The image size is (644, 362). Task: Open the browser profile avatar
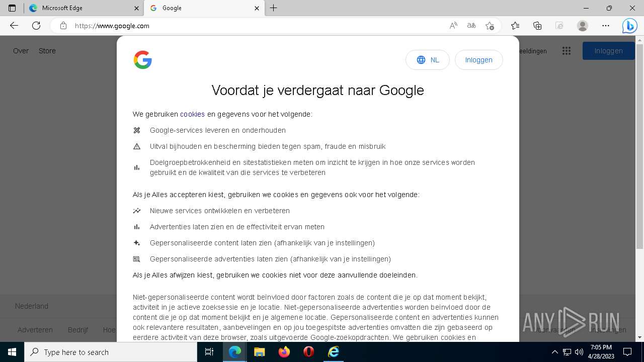pos(583,26)
